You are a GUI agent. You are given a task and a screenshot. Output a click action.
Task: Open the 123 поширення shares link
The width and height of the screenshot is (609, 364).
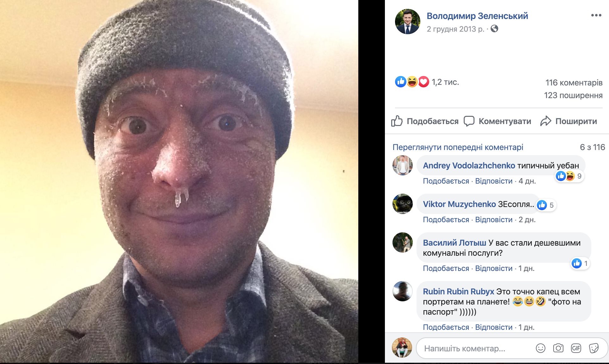[573, 95]
